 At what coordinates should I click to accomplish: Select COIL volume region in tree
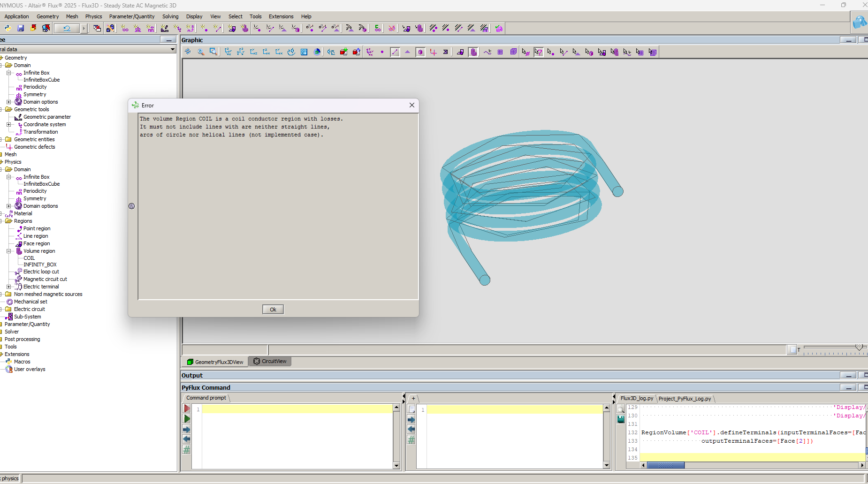[x=29, y=258]
